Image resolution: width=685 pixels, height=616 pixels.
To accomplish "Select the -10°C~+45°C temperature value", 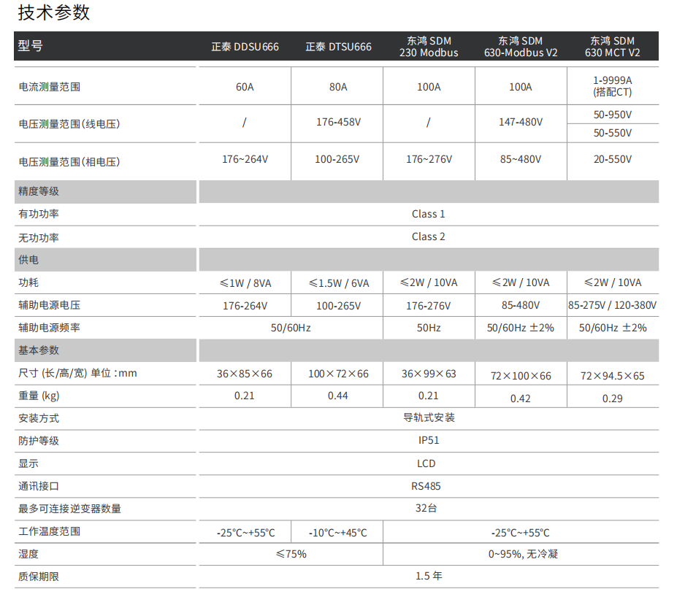I will click(x=338, y=533).
